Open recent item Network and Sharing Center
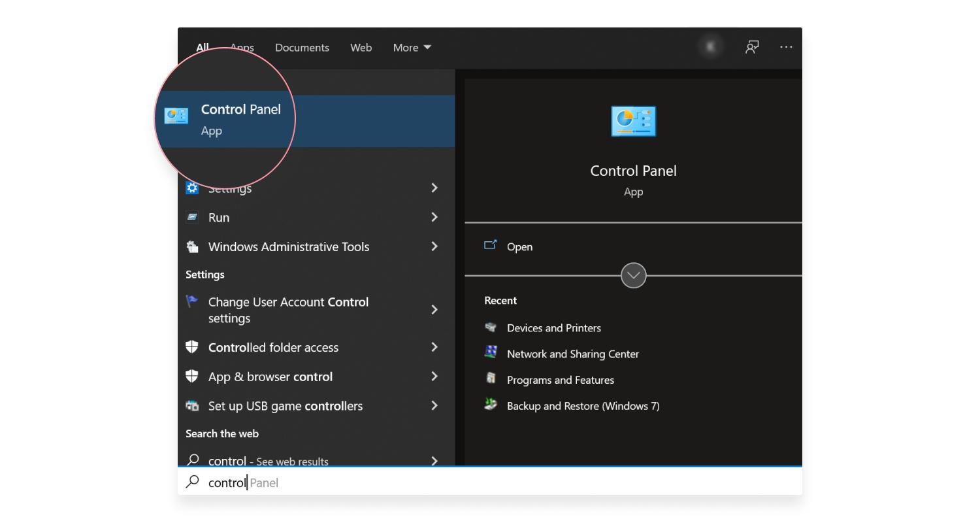The height and width of the screenshot is (523, 980). [x=573, y=354]
